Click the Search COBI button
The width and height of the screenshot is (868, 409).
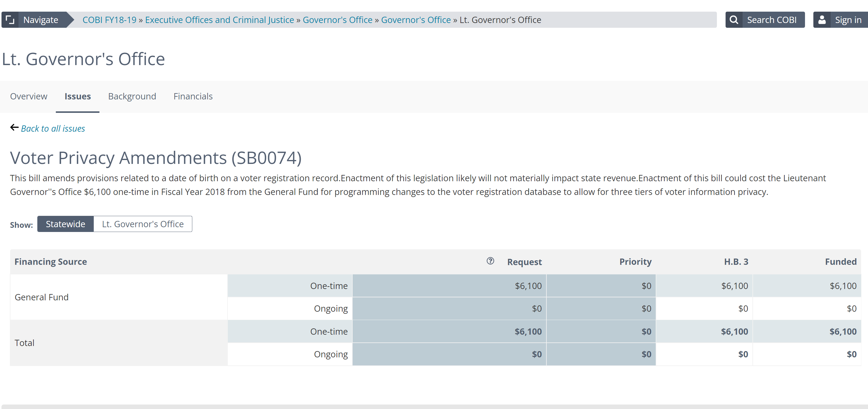771,19
